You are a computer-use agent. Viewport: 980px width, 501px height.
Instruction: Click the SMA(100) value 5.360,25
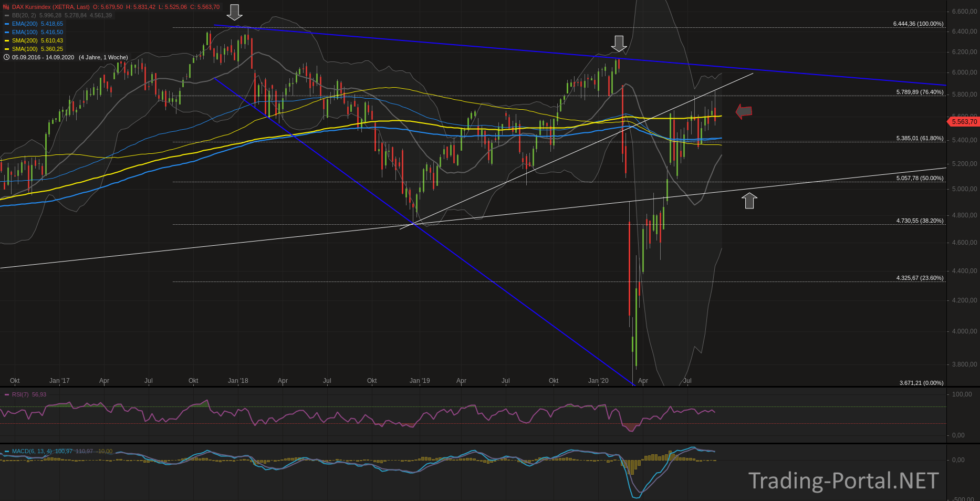point(52,49)
